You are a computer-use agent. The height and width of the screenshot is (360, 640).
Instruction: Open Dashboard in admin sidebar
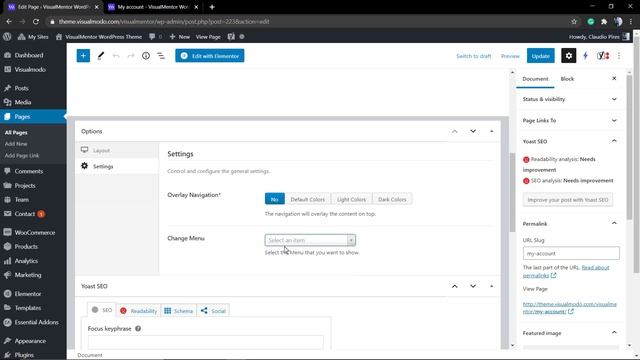point(29,55)
